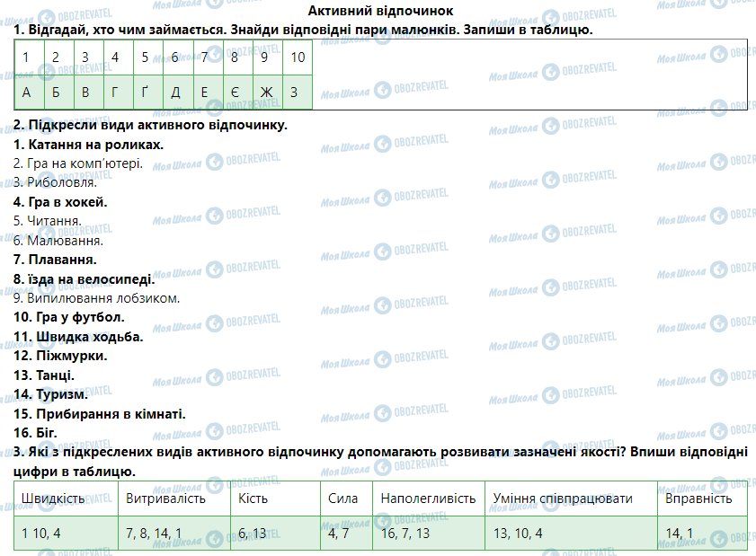Viewport: 756px width, 556px height.
Task: Select the '14, 1' cell under Вправність
Action: point(679,533)
